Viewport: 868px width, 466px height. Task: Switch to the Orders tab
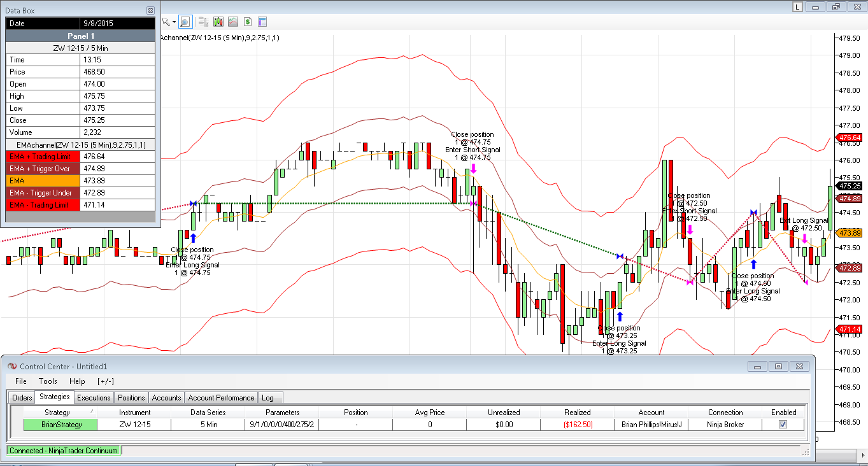point(22,398)
